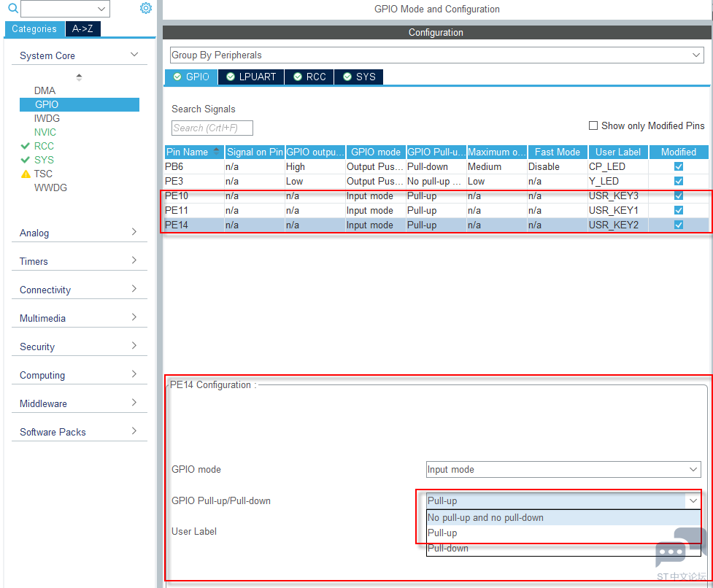713x588 pixels.
Task: Choose Pull-down option in the list
Action: pos(563,548)
